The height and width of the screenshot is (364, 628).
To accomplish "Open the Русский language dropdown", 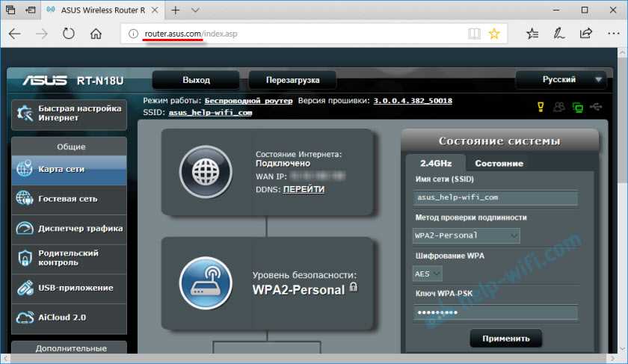I will (561, 80).
